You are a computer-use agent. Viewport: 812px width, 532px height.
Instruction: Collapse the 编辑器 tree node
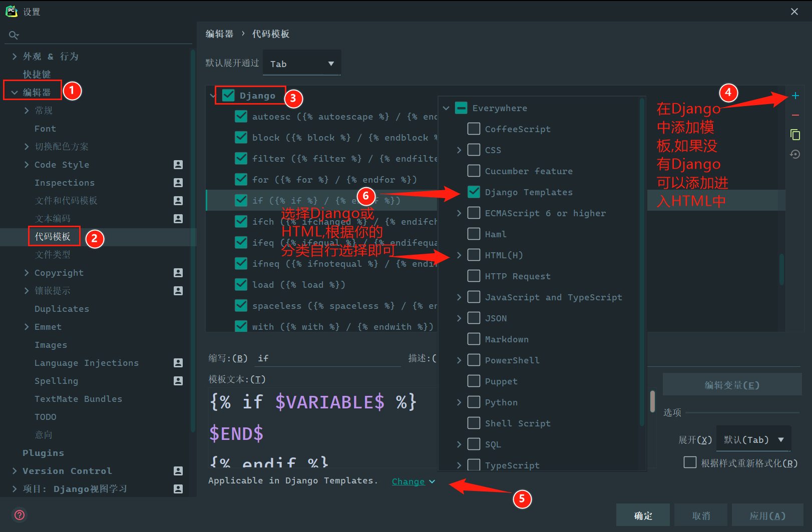click(15, 93)
